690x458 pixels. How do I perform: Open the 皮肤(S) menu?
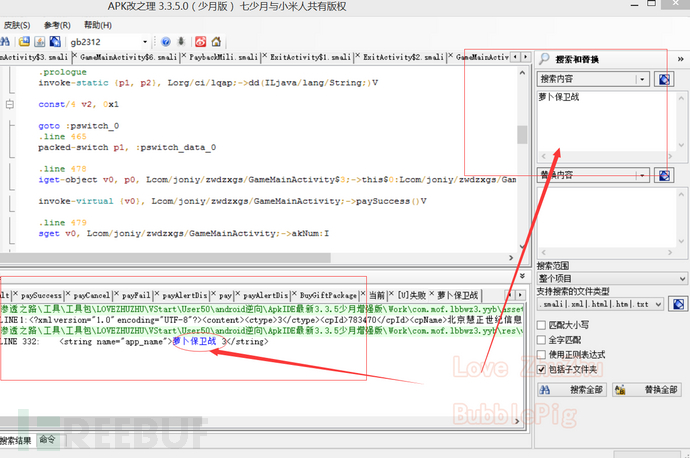point(17,25)
